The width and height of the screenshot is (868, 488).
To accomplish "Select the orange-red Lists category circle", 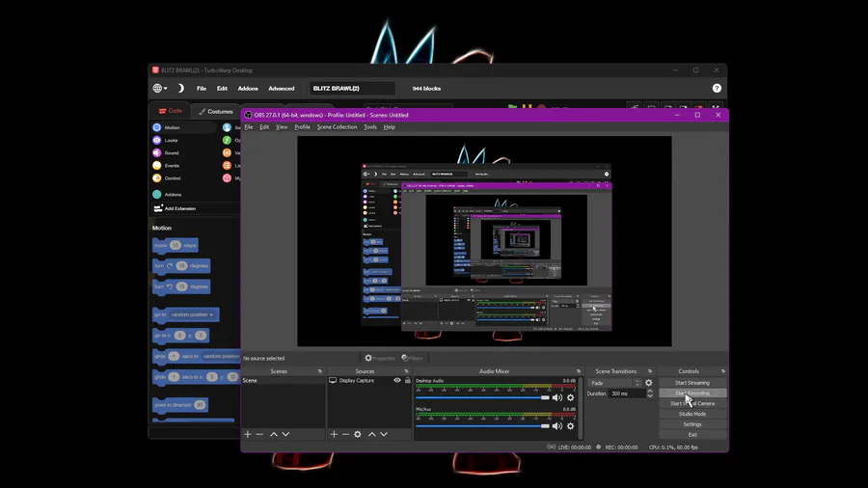I will click(227, 166).
